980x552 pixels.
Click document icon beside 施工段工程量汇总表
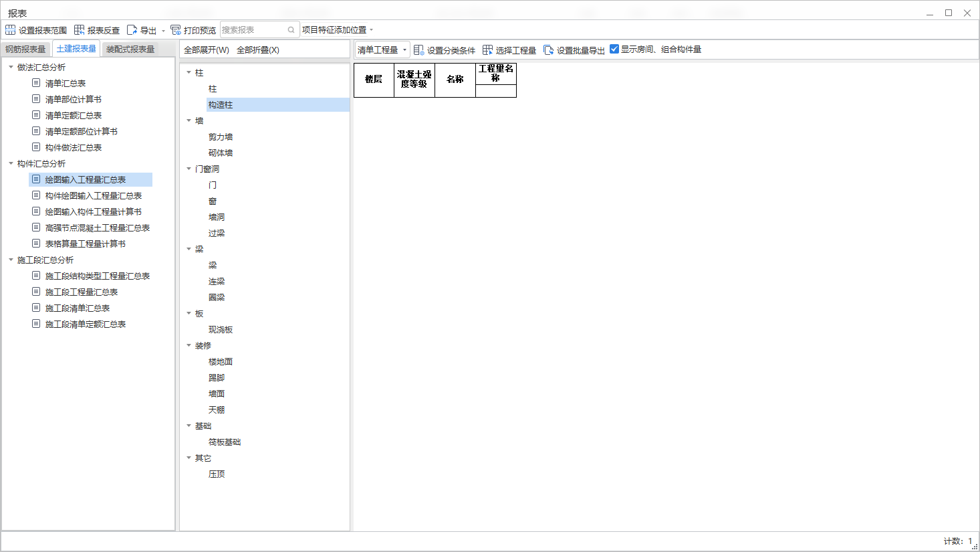click(x=36, y=292)
